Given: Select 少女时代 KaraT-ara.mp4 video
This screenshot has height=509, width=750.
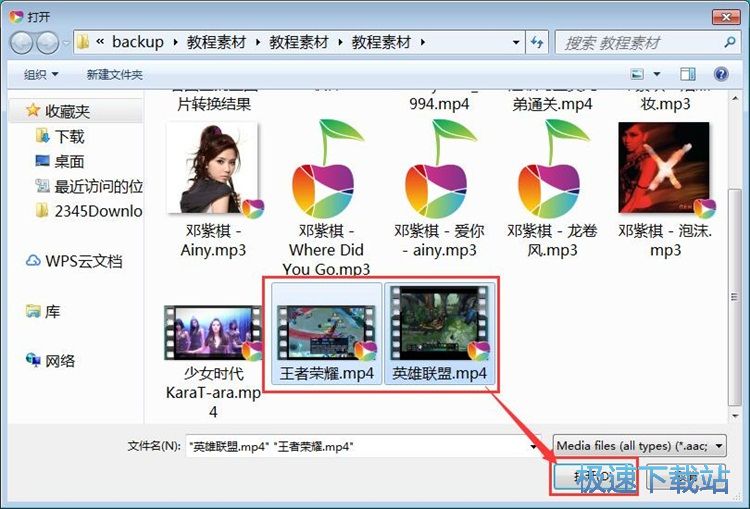Looking at the screenshot, I should point(213,361).
